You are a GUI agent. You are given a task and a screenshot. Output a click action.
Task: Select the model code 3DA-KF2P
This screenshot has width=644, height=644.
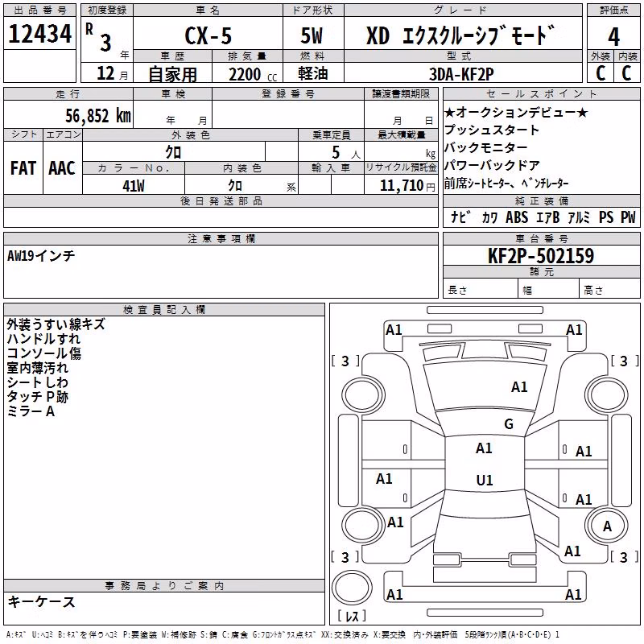[461, 74]
